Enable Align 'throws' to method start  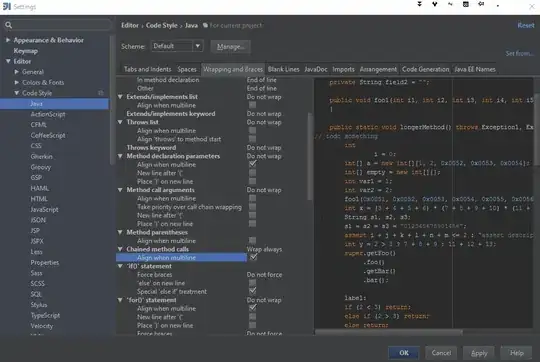click(x=252, y=138)
